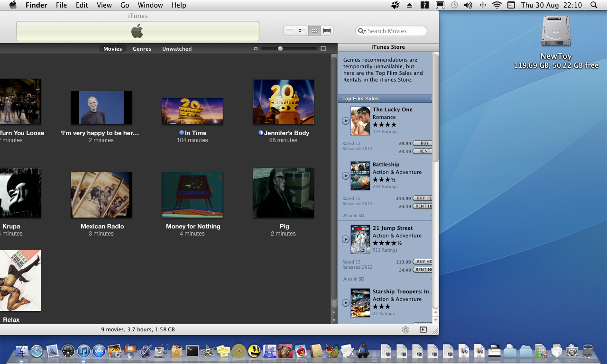
Task: Open the Finder application menu
Action: click(x=37, y=5)
